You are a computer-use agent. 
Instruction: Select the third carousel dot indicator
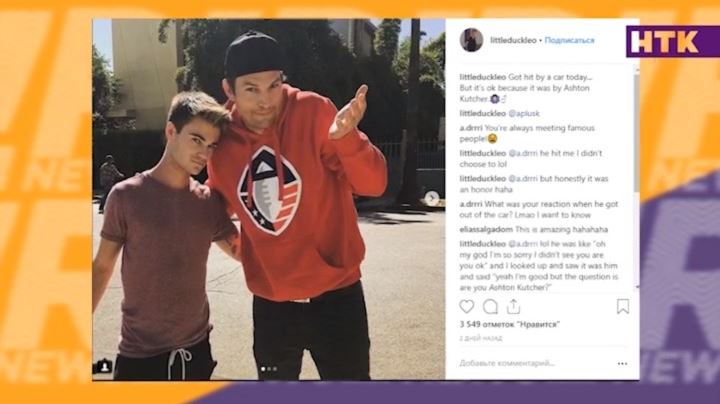275,369
